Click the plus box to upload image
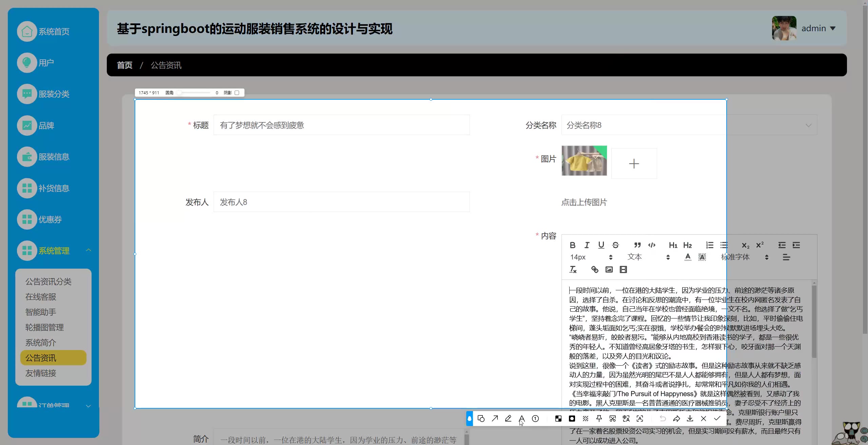 (634, 163)
